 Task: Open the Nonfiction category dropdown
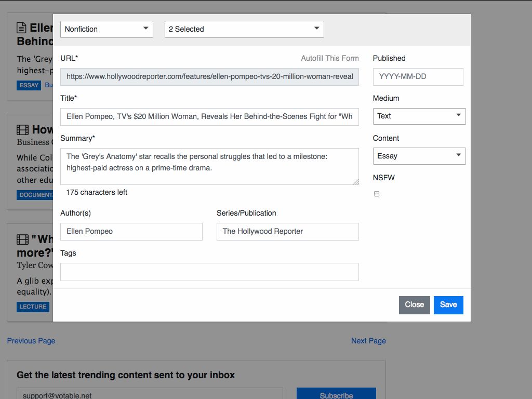[x=106, y=29]
